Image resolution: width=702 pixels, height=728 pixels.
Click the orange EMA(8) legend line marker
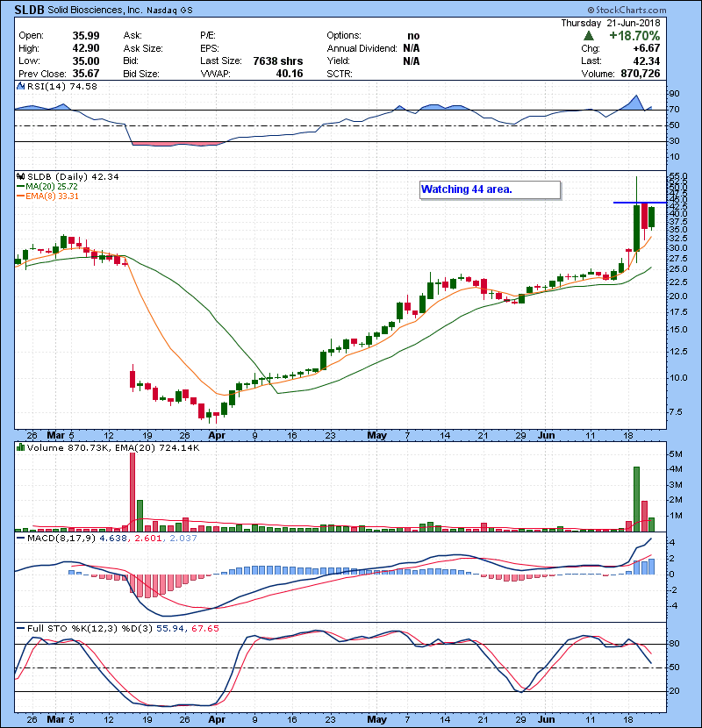(x=20, y=196)
